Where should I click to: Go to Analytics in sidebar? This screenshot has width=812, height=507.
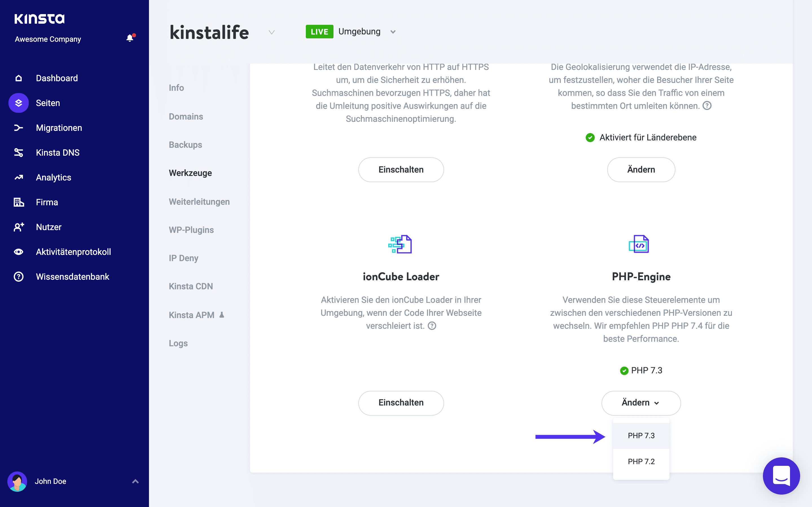coord(53,177)
